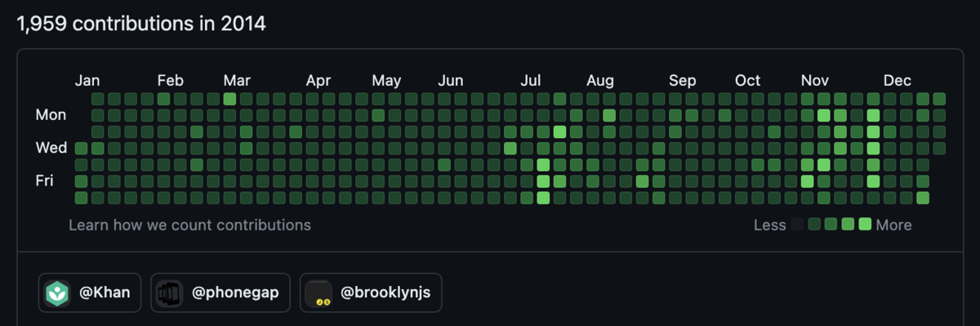Image resolution: width=980 pixels, height=326 pixels.
Task: Click the 1,959 contributions in 2014 heading
Action: click(x=142, y=24)
